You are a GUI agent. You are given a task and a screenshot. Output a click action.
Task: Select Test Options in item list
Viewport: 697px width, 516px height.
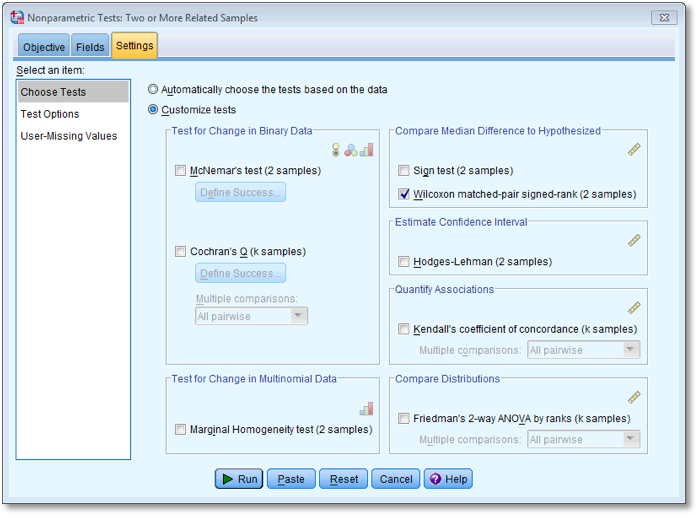click(50, 114)
